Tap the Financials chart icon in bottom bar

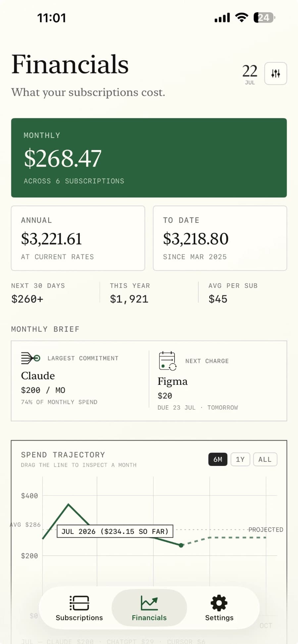click(149, 603)
